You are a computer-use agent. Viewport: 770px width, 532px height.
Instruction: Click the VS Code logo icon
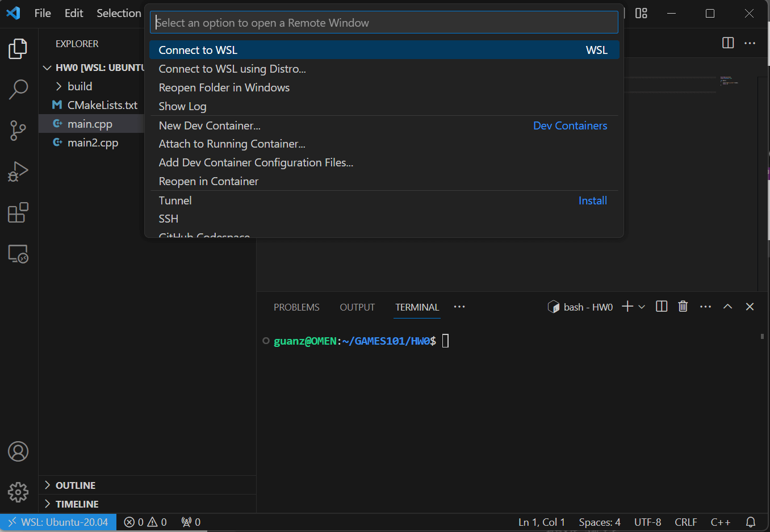point(14,13)
